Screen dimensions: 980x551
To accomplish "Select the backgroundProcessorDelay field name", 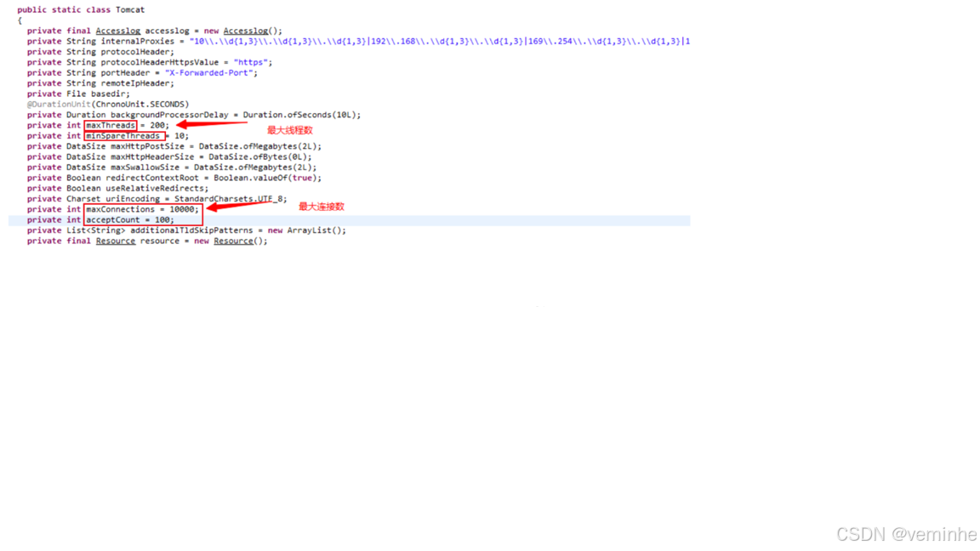I will [x=169, y=115].
